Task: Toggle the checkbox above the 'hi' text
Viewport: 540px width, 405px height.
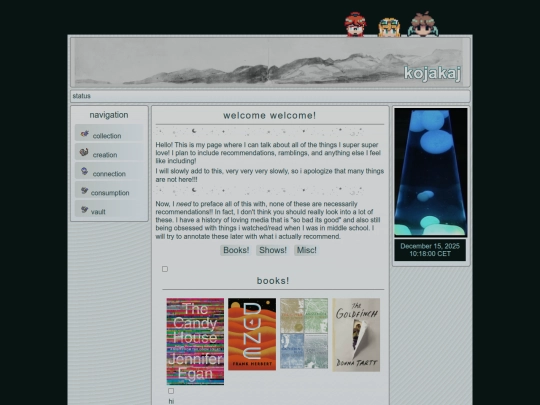Action: click(171, 391)
